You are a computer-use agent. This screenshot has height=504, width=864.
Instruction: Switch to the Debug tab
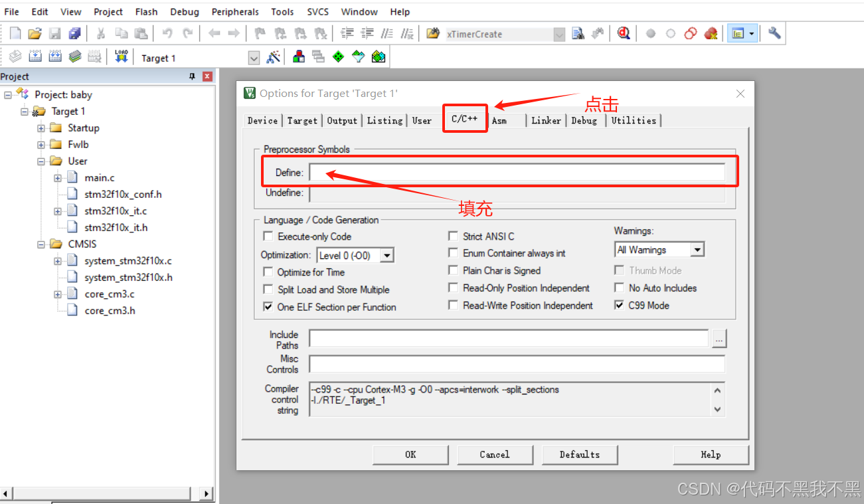click(x=584, y=120)
